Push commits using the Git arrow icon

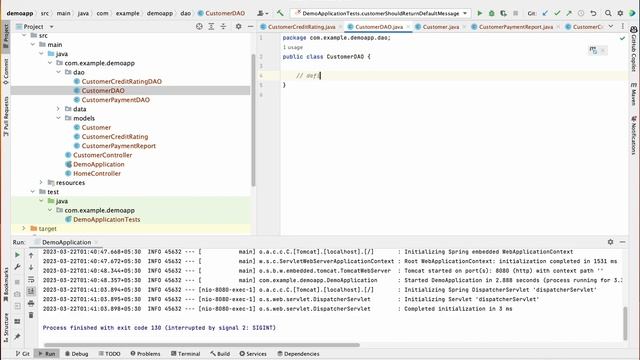click(x=569, y=13)
